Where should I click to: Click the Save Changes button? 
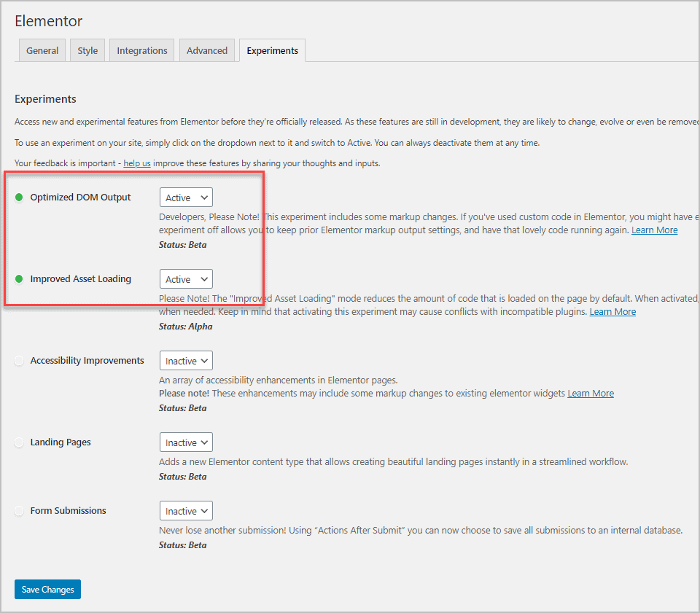point(47,589)
